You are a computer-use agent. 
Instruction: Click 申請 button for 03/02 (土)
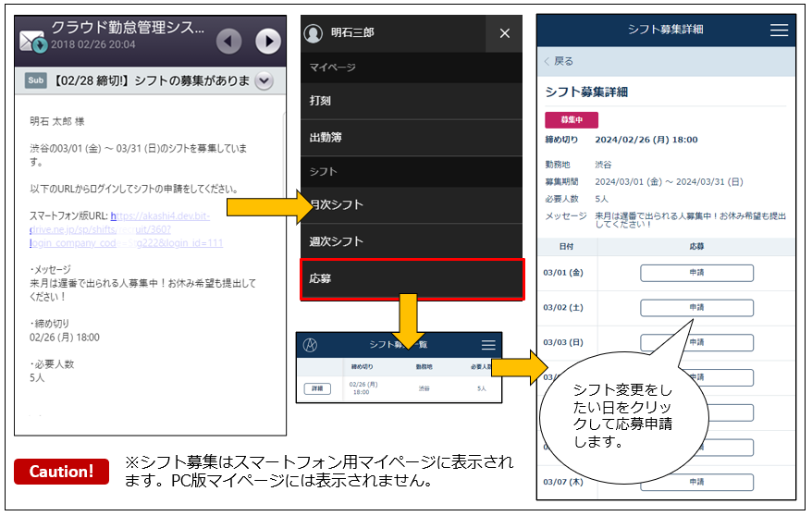click(696, 308)
